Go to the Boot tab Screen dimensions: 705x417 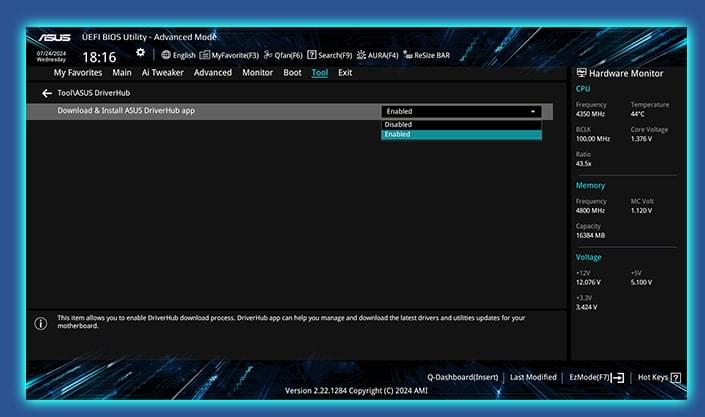292,73
